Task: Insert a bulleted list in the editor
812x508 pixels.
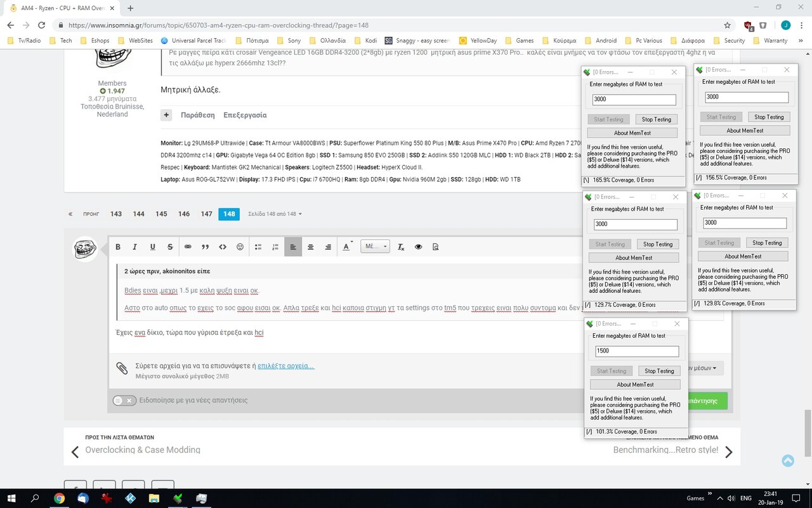Action: point(258,247)
